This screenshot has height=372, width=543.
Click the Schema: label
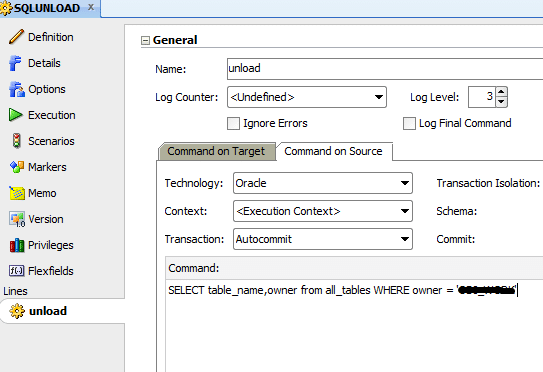(x=456, y=211)
